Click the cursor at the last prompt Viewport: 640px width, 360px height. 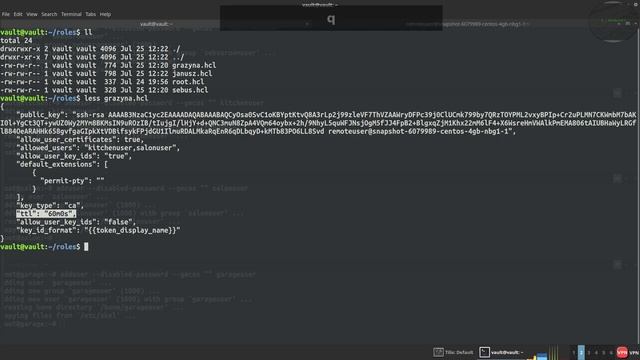pyautogui.click(x=86, y=247)
